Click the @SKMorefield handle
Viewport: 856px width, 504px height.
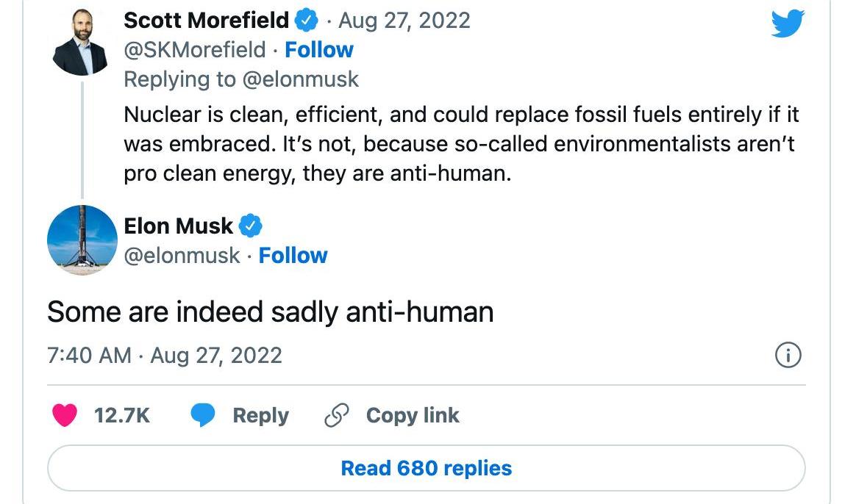[x=194, y=50]
